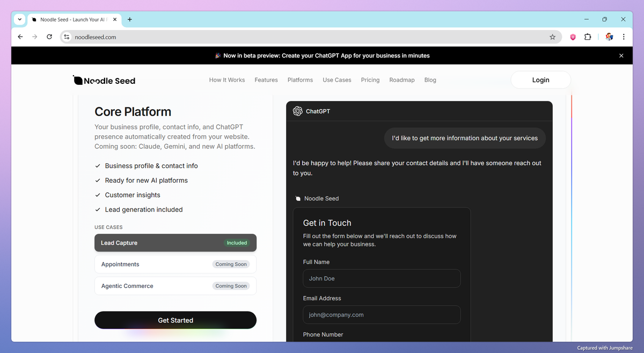
Task: Click the Included badge on Lead Capture
Action: click(x=237, y=243)
